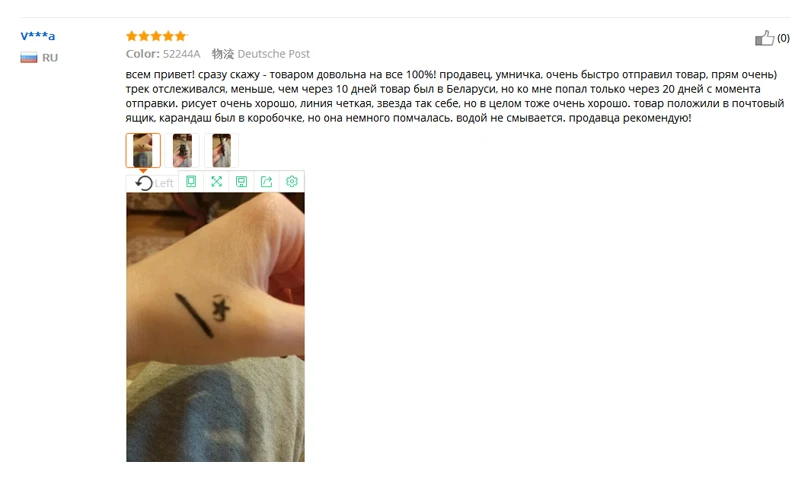Click the Russian flag icon beside RU
Screen dimensions: 800x480
coord(29,58)
